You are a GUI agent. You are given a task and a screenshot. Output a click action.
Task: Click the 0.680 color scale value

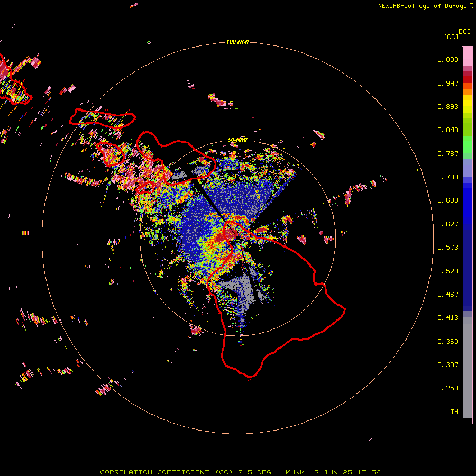coord(448,200)
